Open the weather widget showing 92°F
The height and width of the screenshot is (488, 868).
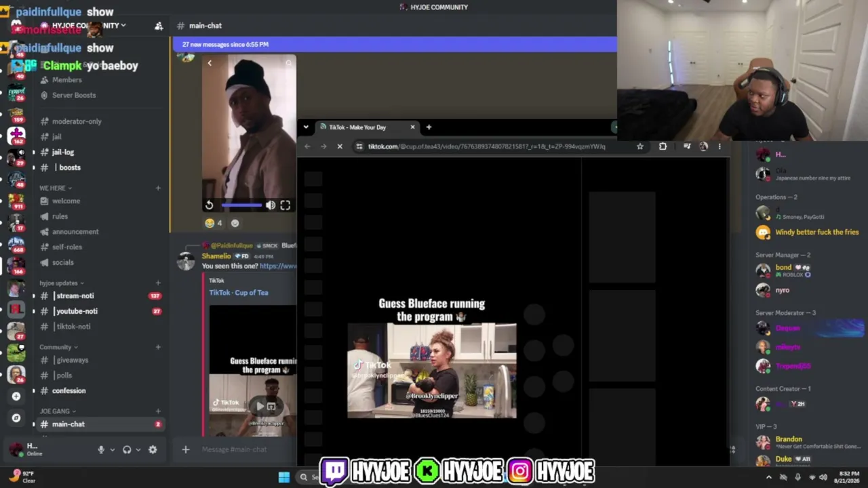(x=22, y=477)
